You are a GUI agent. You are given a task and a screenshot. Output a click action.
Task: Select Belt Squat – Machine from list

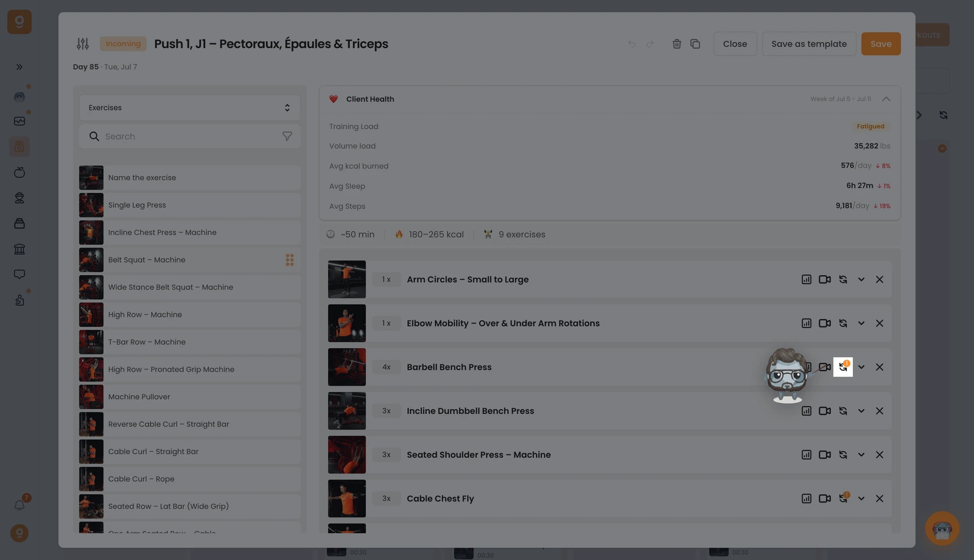tap(190, 260)
